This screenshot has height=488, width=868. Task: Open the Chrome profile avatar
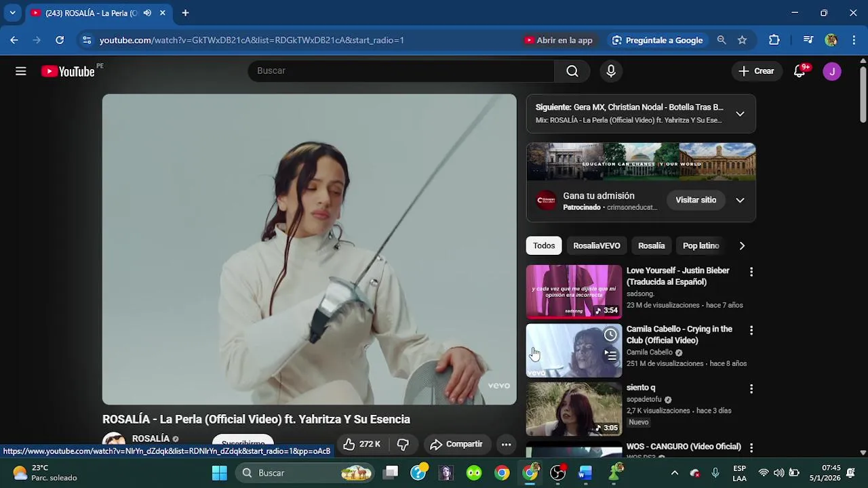click(x=831, y=40)
